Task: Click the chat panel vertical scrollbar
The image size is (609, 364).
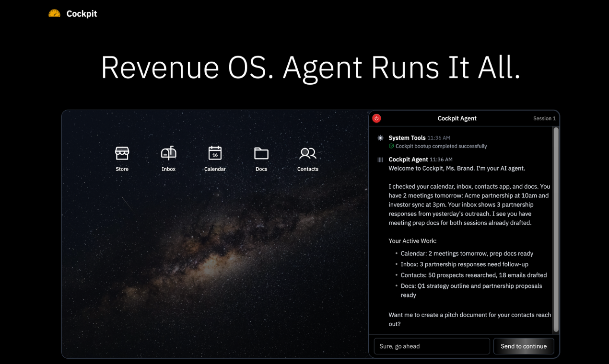Action: (x=556, y=229)
